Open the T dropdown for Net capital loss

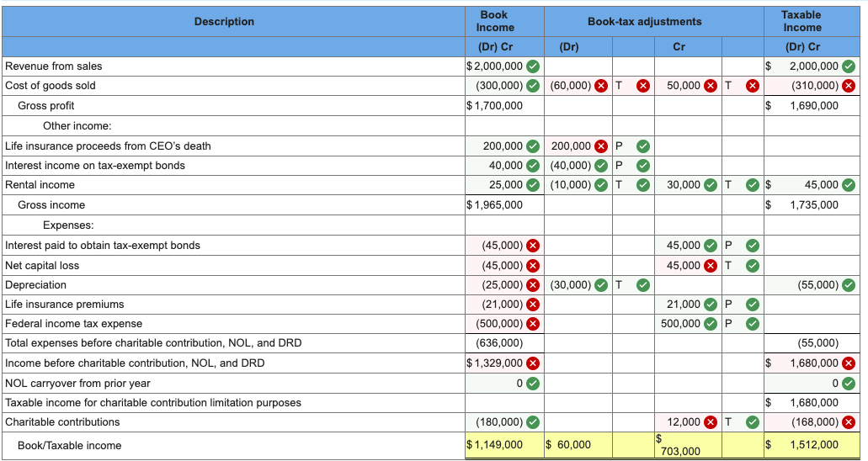pos(743,266)
